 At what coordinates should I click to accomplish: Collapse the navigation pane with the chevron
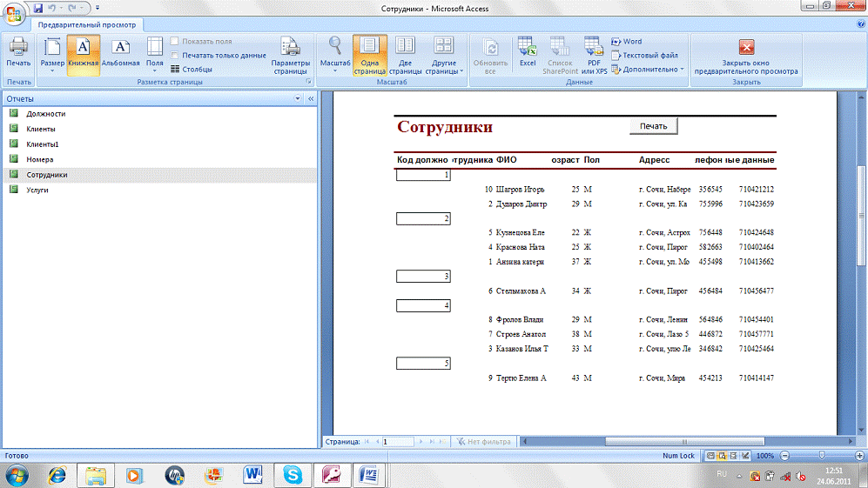[311, 99]
